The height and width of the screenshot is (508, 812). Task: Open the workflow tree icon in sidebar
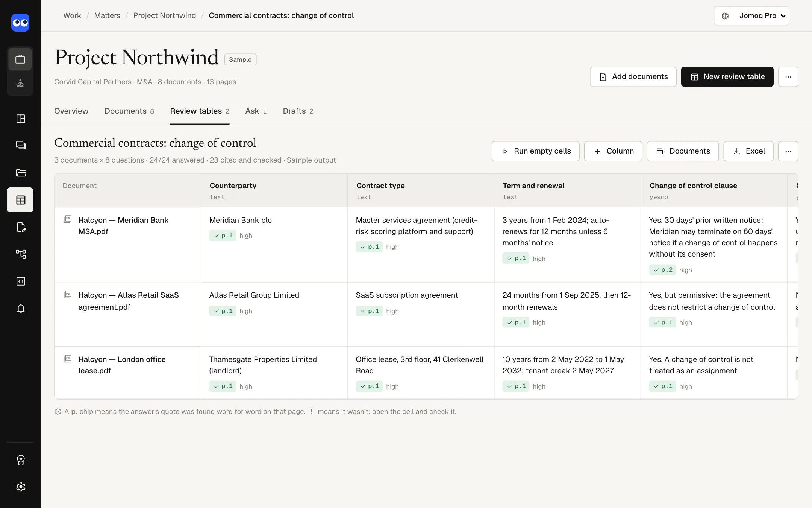21,254
